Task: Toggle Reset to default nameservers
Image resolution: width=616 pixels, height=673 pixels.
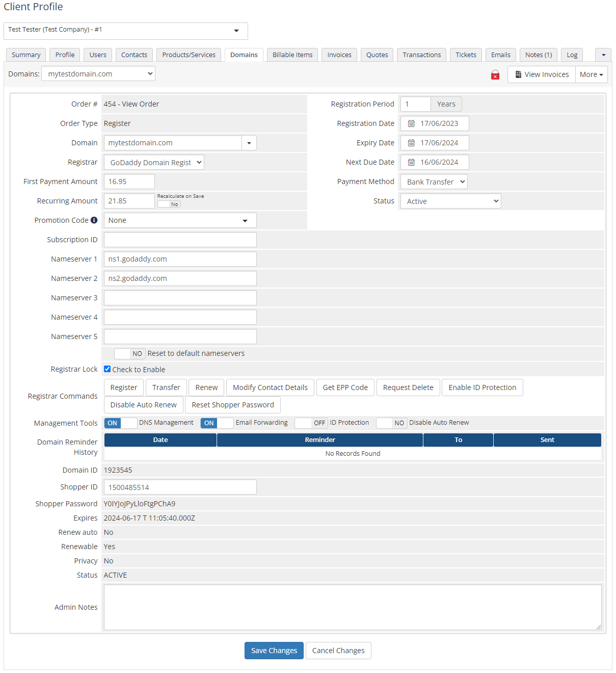Action: (x=129, y=353)
